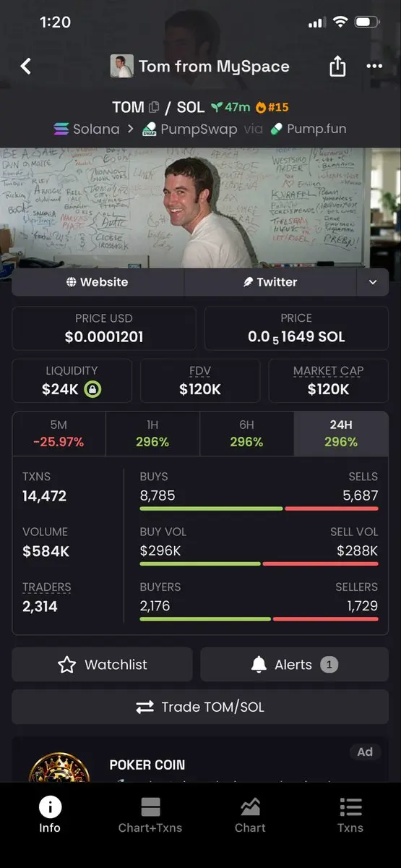This screenshot has width=401, height=868.
Task: Tap the trending flame #15 badge
Action: (x=272, y=107)
